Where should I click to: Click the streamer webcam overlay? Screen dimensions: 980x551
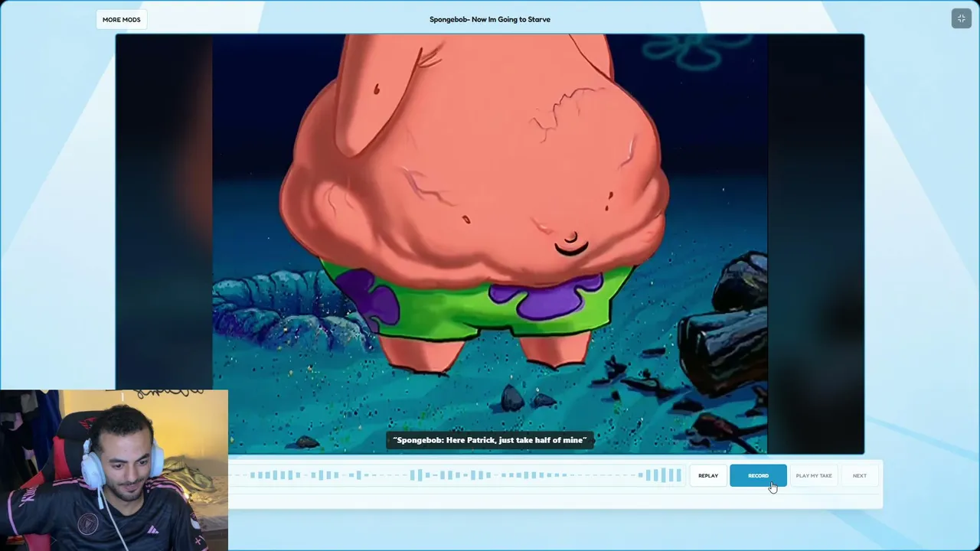114,470
